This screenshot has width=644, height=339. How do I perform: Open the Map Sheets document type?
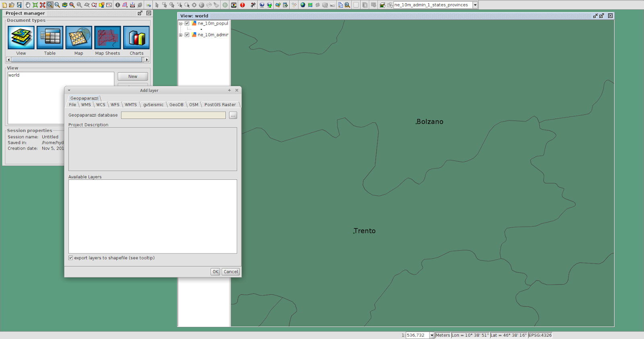tap(107, 37)
